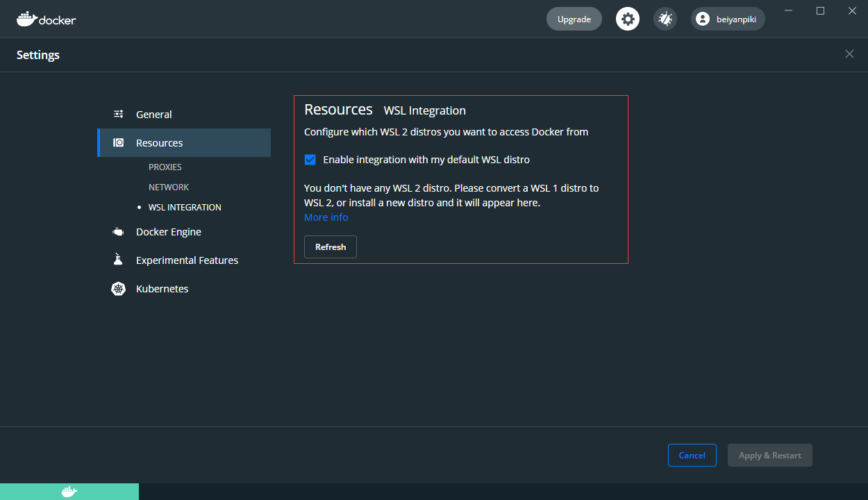
Task: Open the NETWORK sub-section
Action: coord(169,187)
